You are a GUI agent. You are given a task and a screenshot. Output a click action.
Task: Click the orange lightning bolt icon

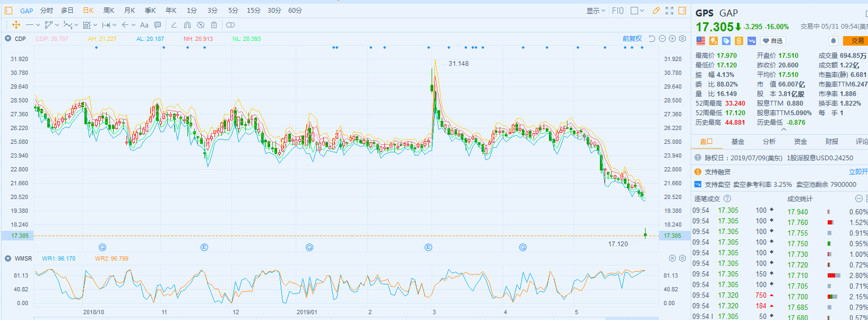(x=714, y=41)
